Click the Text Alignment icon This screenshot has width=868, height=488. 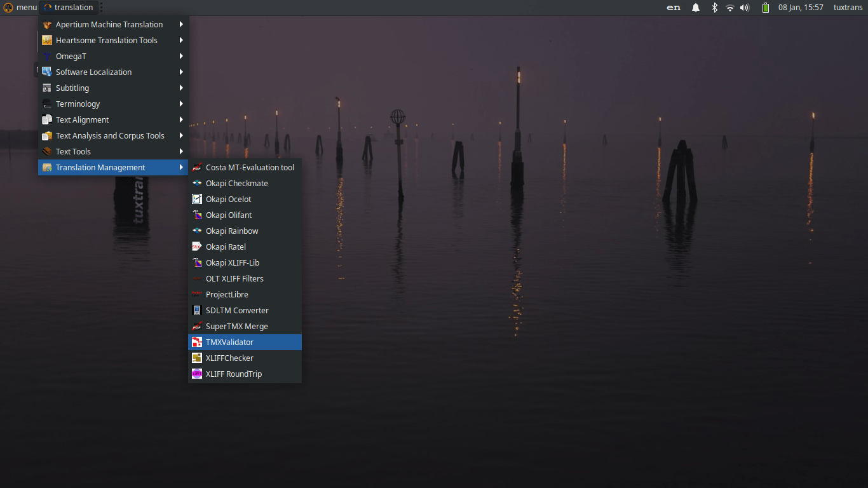[x=47, y=120]
